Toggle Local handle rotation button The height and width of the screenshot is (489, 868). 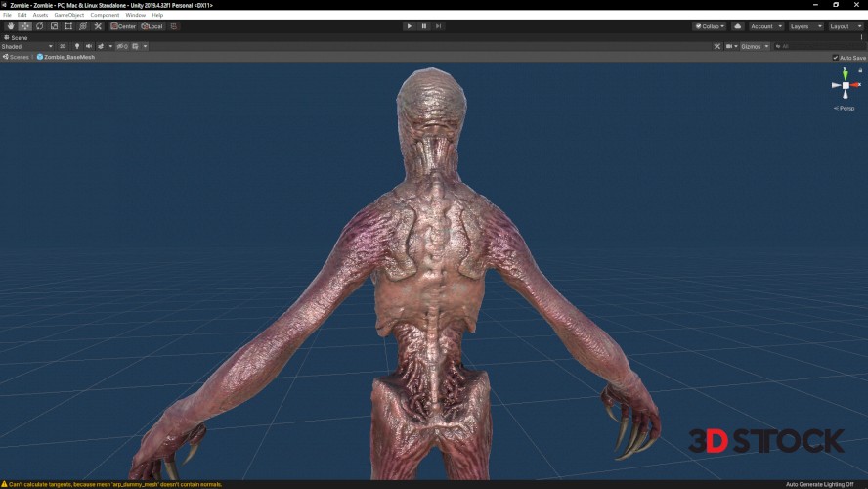coord(152,26)
